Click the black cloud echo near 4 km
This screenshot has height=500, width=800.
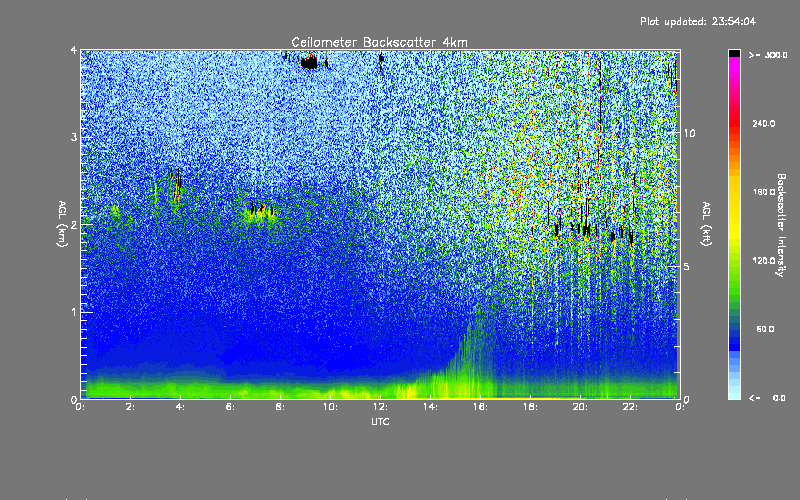[x=309, y=63]
